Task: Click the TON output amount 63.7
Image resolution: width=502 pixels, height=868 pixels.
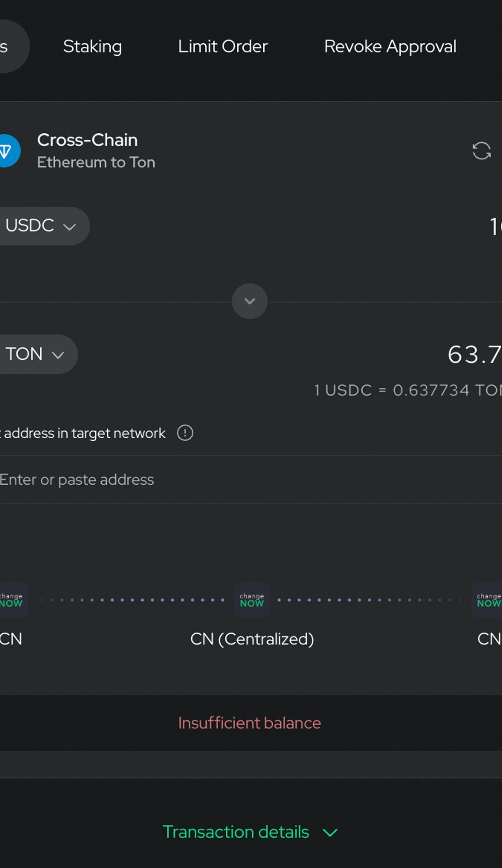Action: [474, 354]
